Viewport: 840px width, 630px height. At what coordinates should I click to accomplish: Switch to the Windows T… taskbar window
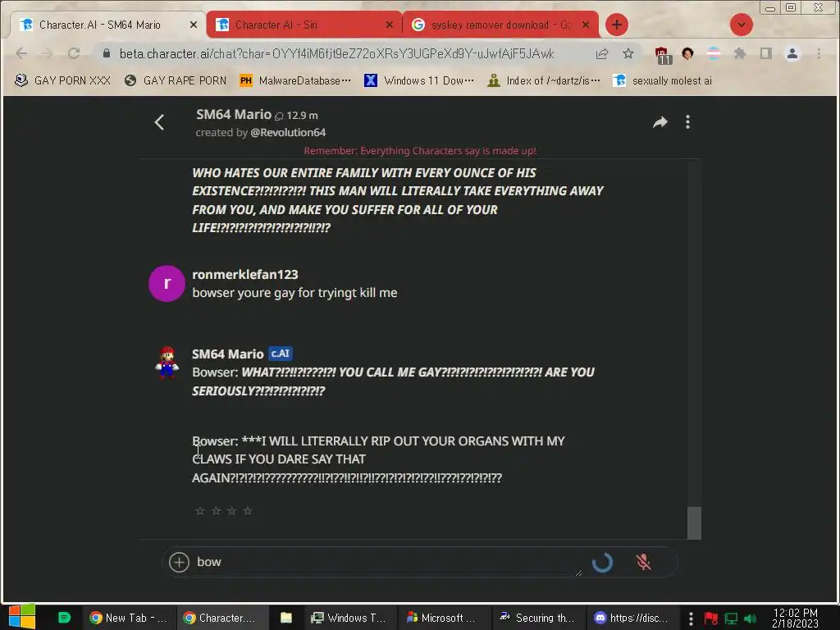[349, 618]
